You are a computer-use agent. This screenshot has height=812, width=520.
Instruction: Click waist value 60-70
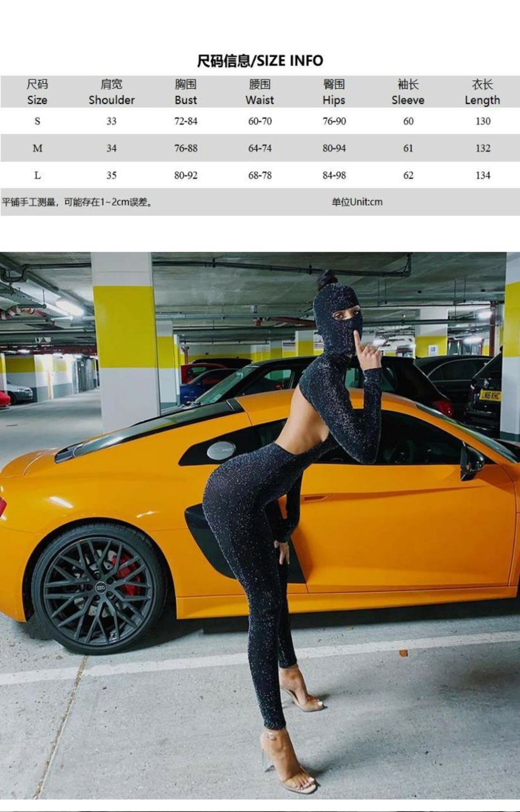[x=260, y=121]
